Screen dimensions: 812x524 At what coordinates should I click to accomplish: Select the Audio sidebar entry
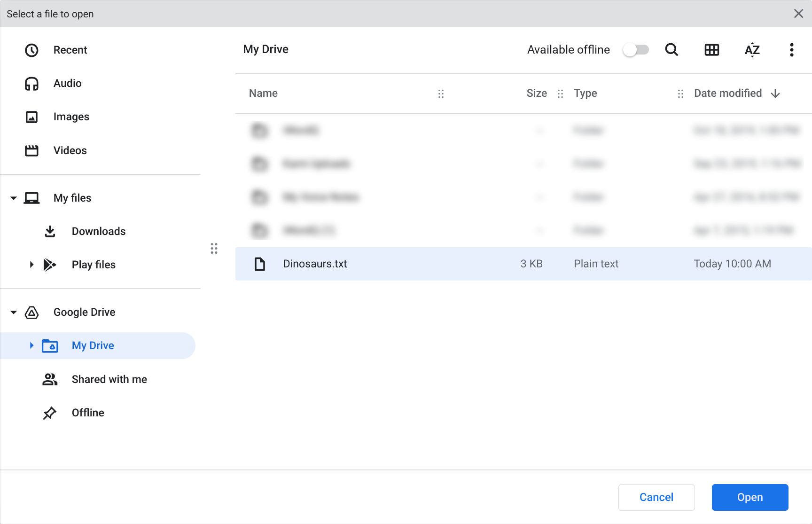(x=68, y=84)
